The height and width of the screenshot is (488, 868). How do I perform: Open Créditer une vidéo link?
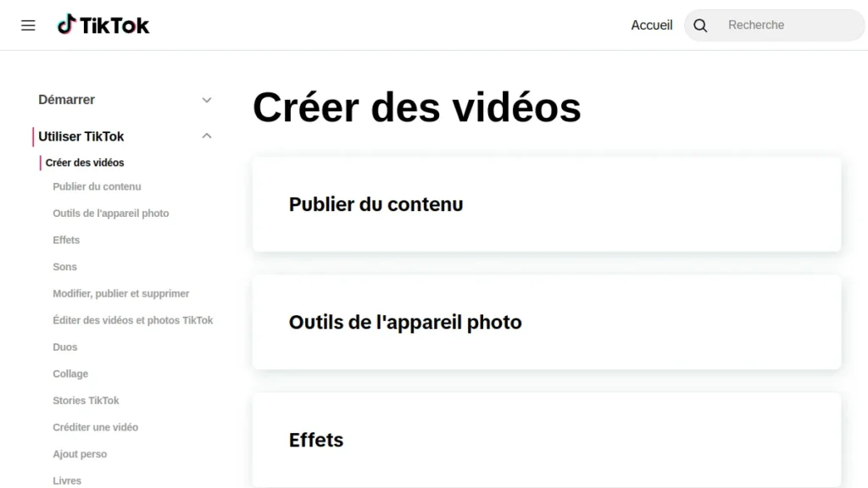tap(95, 427)
